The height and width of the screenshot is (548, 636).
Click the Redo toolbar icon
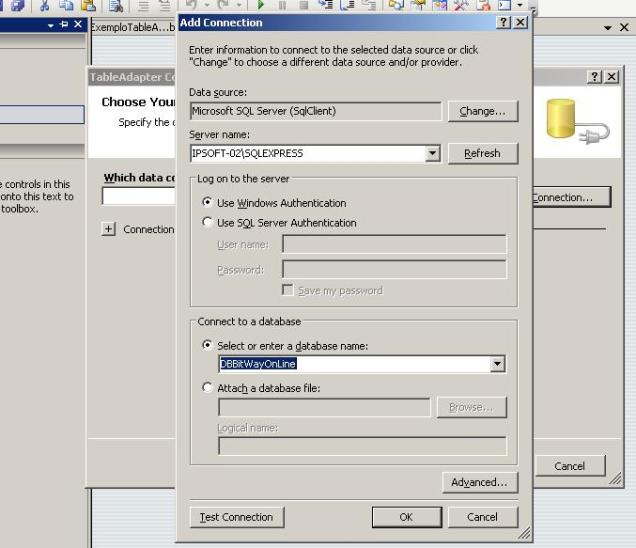(x=223, y=5)
